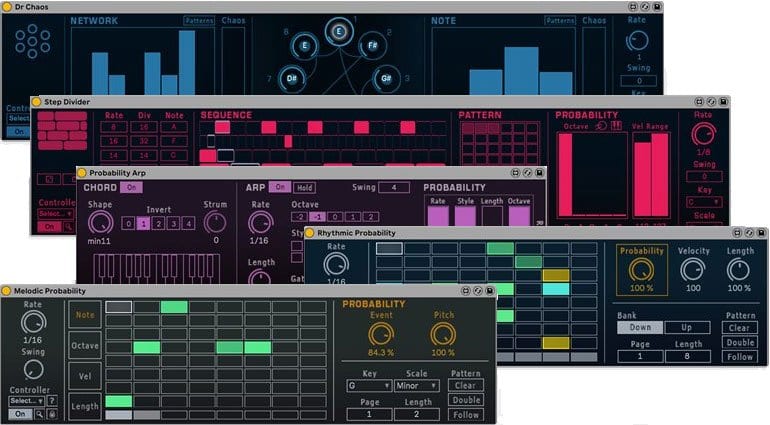
Task: Click the Probability Arp yellow title dot
Action: 82,173
